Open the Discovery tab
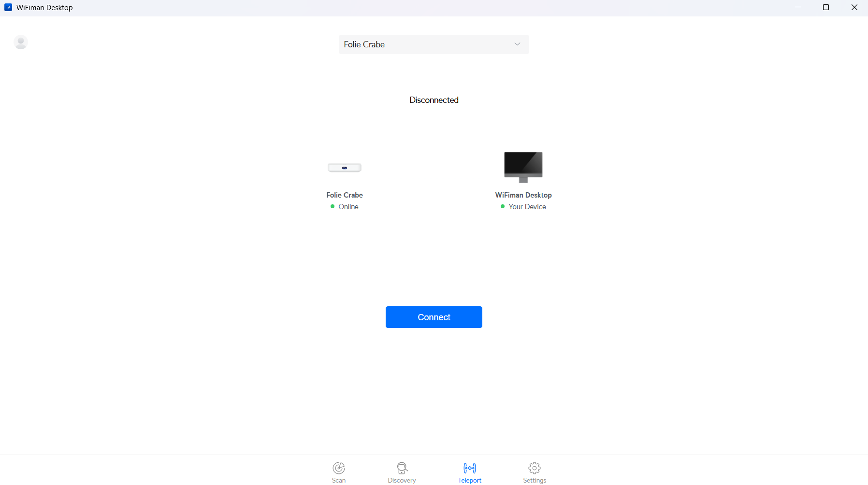The height and width of the screenshot is (485, 868). point(402,472)
